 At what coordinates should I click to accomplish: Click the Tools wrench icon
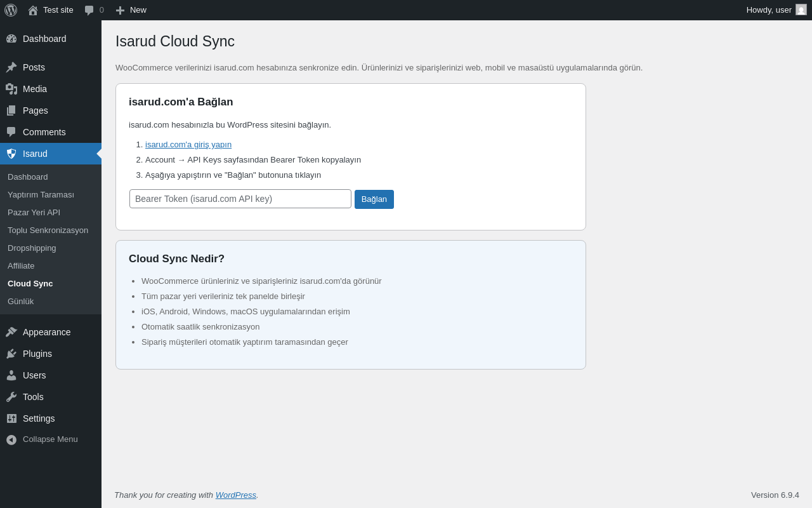coord(11,397)
